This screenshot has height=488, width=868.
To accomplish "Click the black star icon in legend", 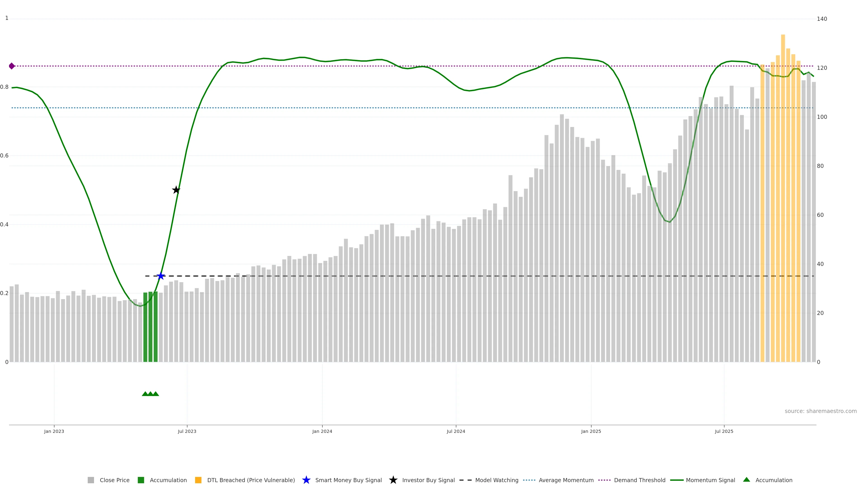I will coord(393,480).
